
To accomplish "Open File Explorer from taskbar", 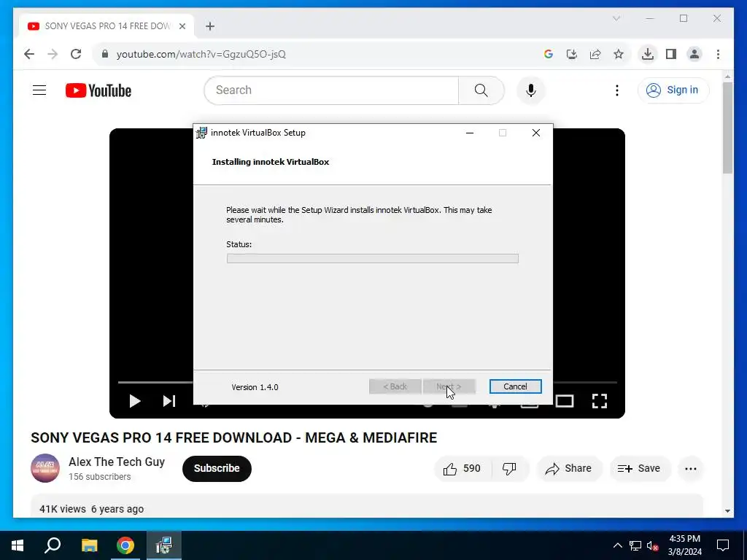I will point(89,545).
